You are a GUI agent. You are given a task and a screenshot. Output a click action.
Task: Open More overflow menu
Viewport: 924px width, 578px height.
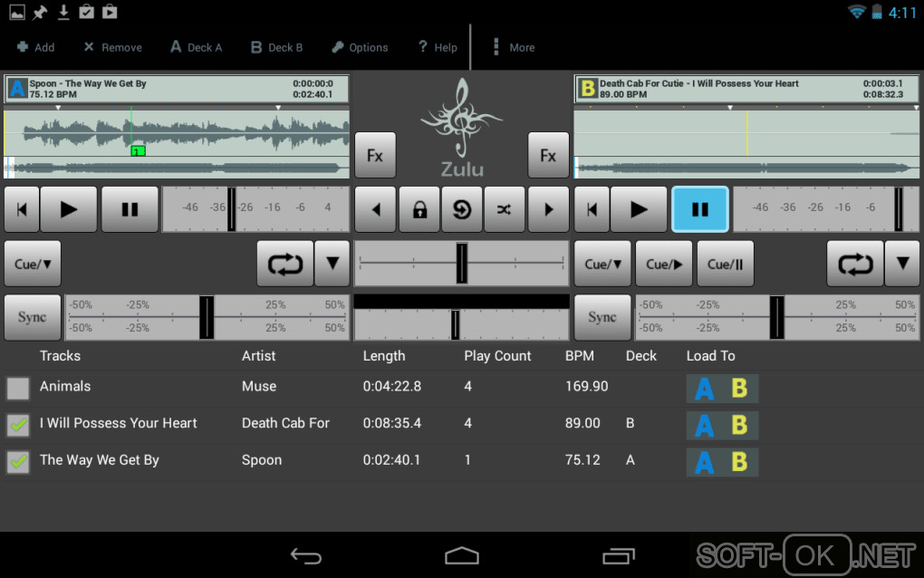pos(514,47)
